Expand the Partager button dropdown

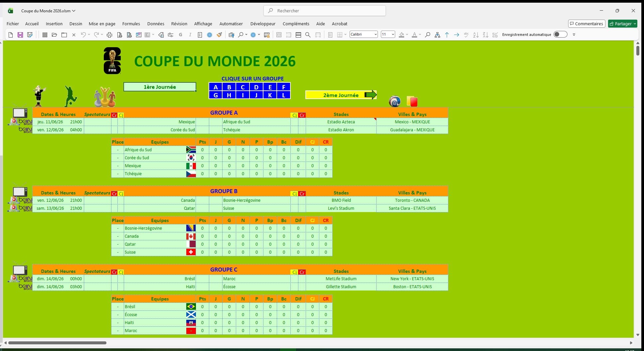[x=635, y=24]
